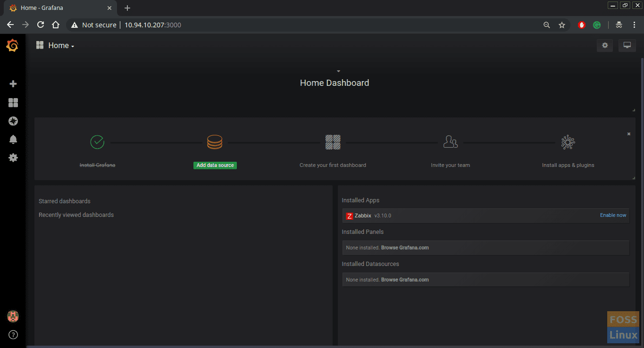
Task: Click Browse Grafana.com under Installed Datasources
Action: click(x=405, y=280)
